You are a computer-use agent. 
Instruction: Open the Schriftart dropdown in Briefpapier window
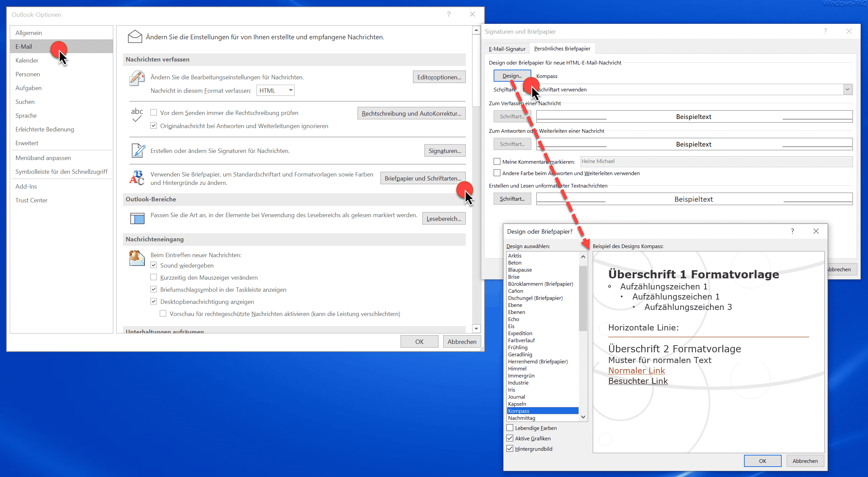848,89
